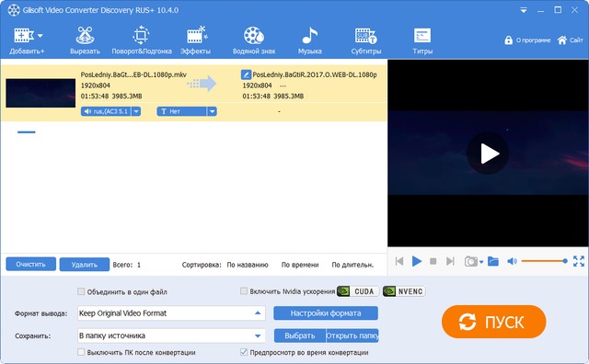Sort the list По времени

click(300, 265)
